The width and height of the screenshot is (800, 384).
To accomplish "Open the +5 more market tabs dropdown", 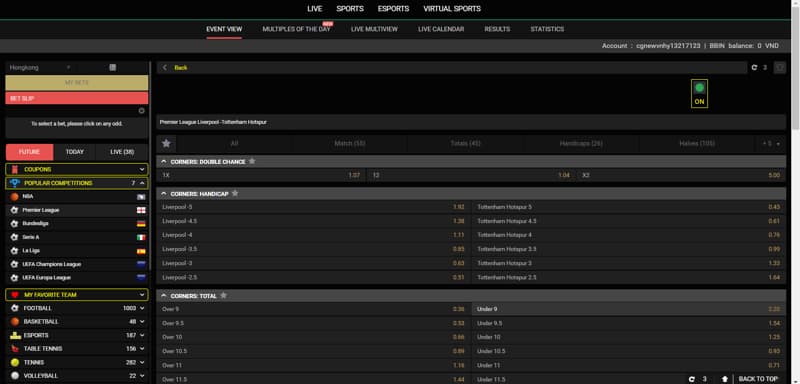I will (x=771, y=144).
